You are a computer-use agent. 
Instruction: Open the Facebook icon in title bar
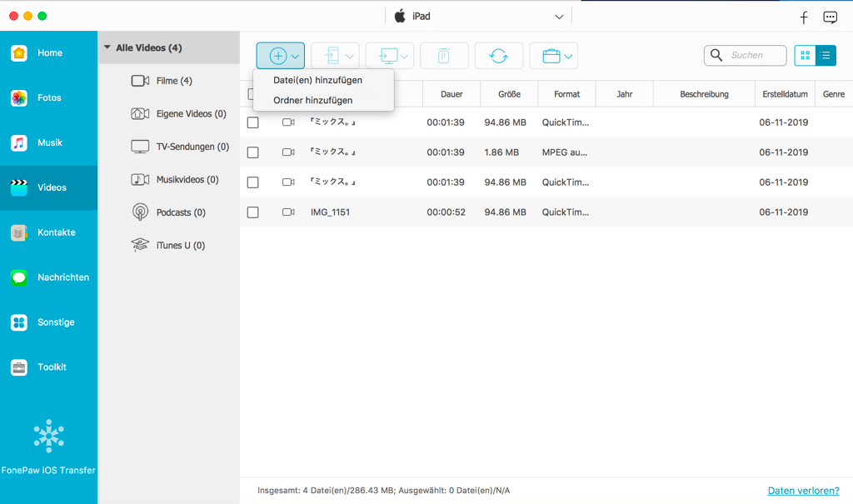click(804, 17)
